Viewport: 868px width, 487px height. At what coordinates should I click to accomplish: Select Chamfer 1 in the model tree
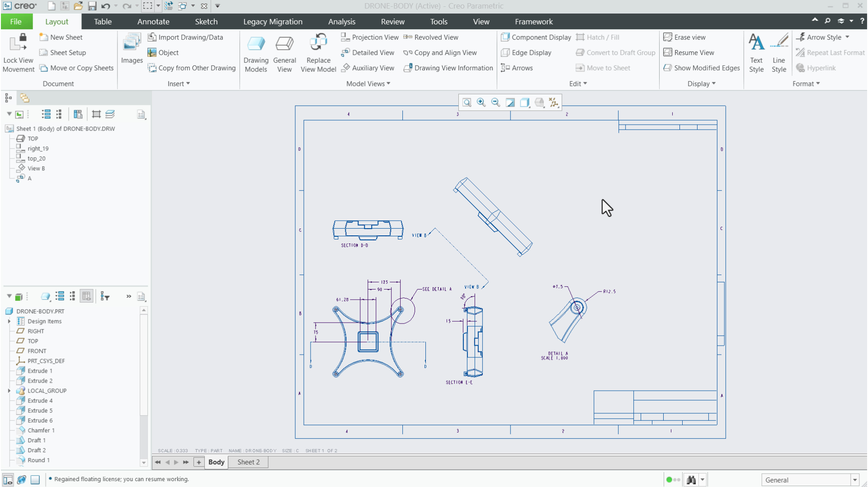pyautogui.click(x=41, y=431)
